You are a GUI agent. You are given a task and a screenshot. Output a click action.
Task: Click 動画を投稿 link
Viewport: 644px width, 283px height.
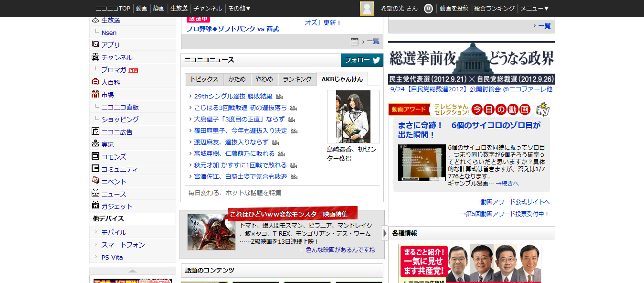[454, 9]
